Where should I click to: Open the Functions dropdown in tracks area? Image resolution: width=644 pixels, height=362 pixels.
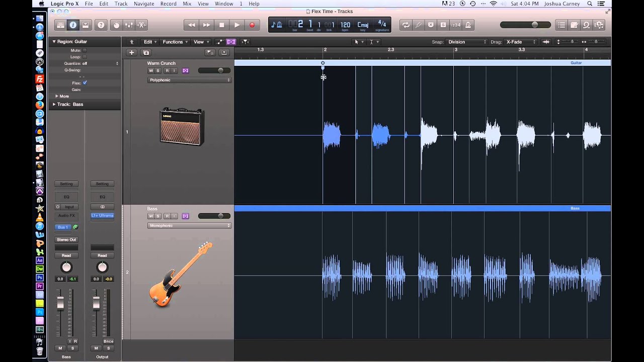pyautogui.click(x=175, y=42)
